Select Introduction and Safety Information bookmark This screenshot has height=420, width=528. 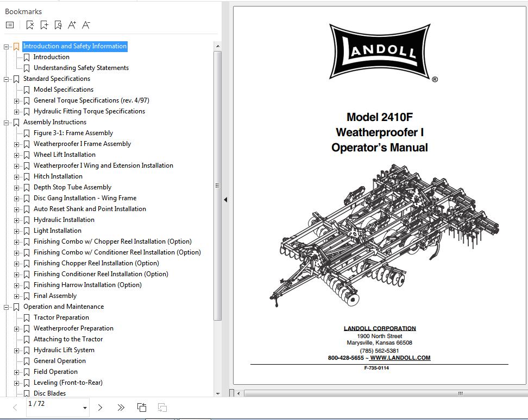tap(75, 46)
